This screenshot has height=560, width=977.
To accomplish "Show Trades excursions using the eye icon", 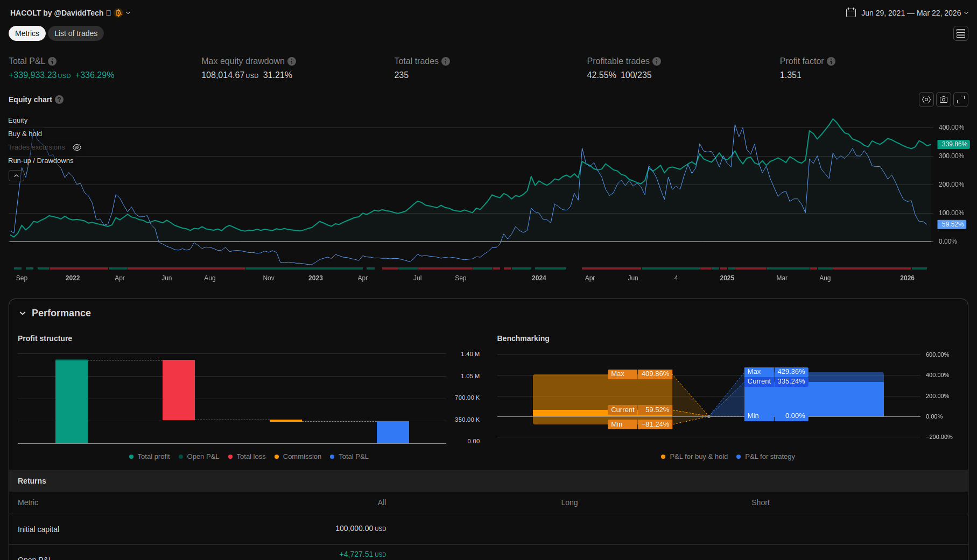I will [x=77, y=147].
